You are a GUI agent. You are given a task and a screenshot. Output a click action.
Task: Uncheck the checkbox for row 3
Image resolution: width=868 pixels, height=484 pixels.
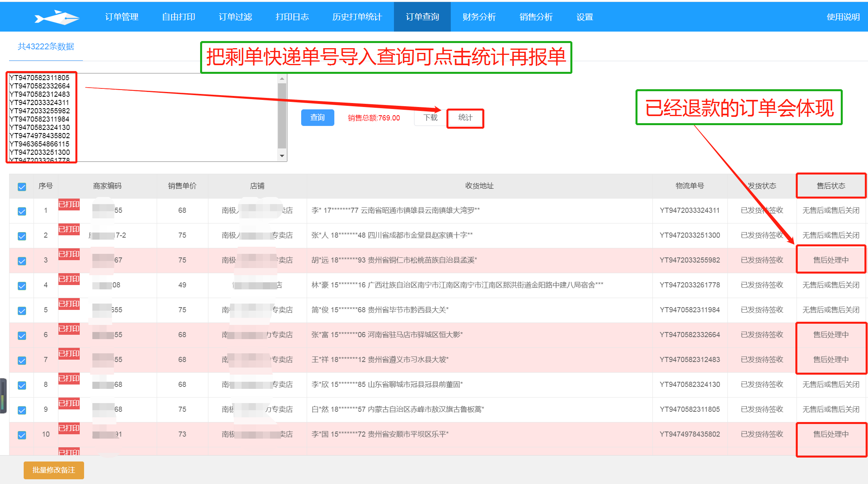22,261
